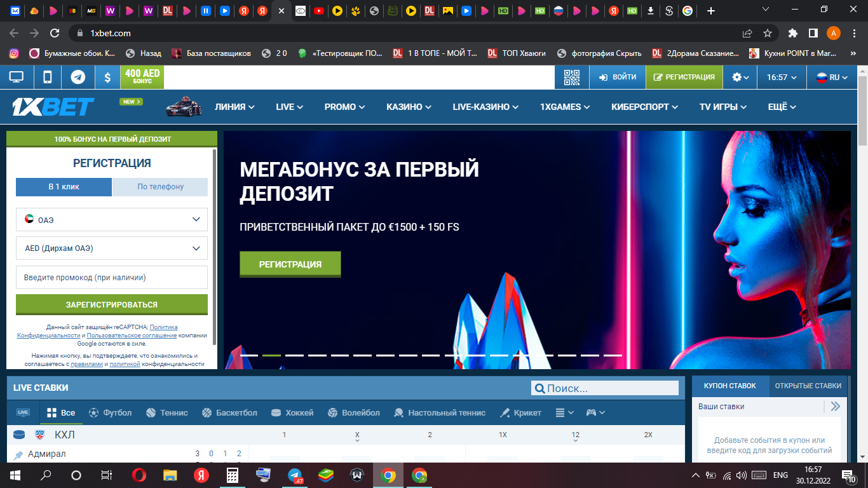Click the search magnifier in live bets
This screenshot has height=488, width=868.
point(539,388)
